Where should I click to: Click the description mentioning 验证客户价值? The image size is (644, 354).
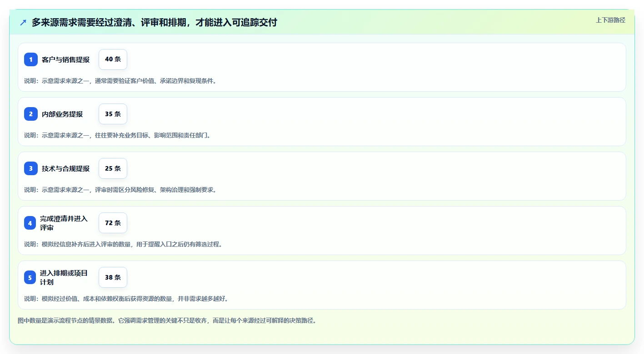point(120,81)
